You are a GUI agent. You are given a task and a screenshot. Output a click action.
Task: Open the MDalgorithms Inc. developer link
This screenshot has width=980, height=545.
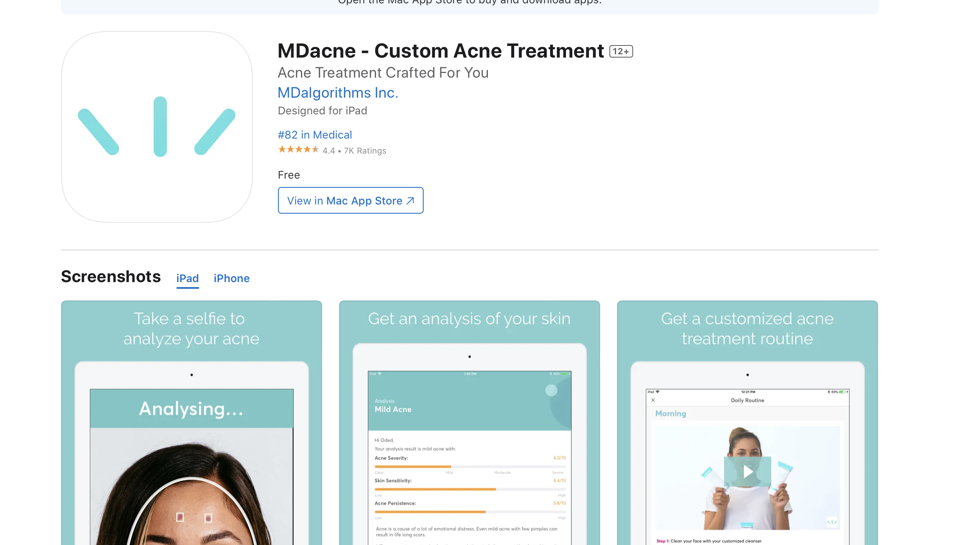(338, 93)
